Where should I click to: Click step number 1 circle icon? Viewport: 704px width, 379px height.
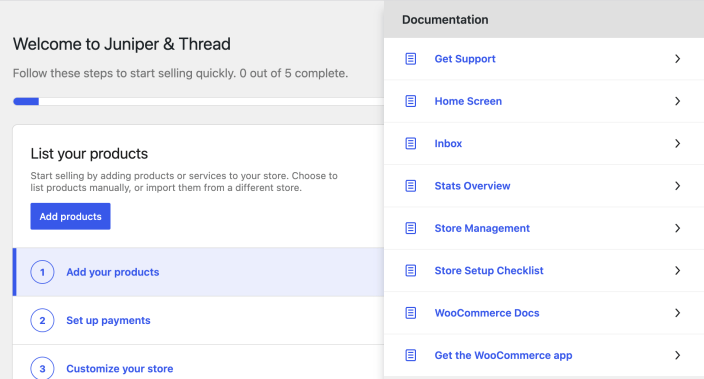click(42, 272)
